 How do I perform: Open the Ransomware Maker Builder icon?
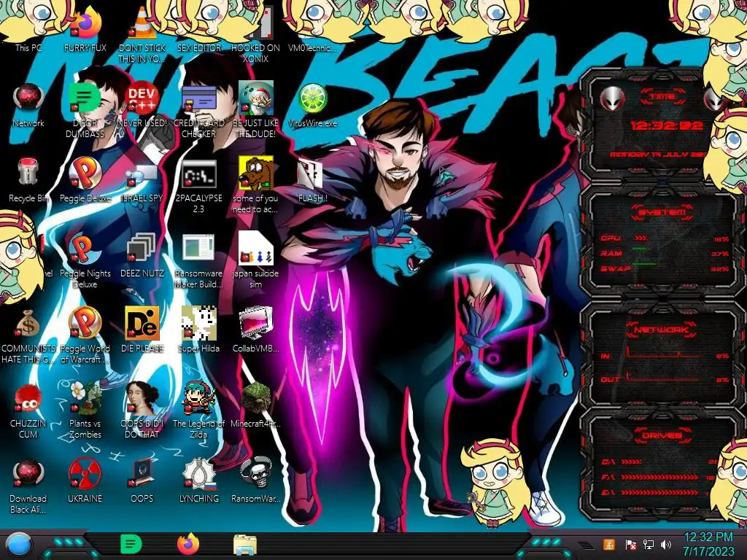coord(198,261)
